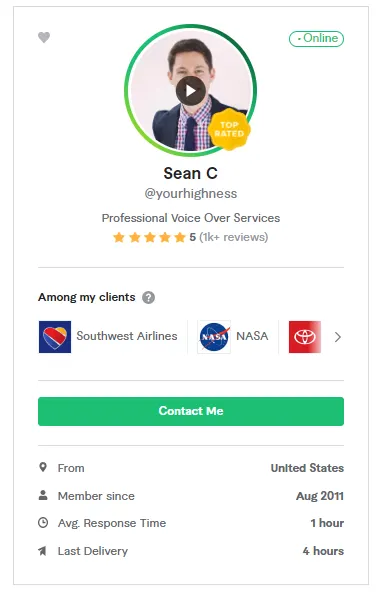
Task: Click the Southwest Airlines client name
Action: [127, 336]
